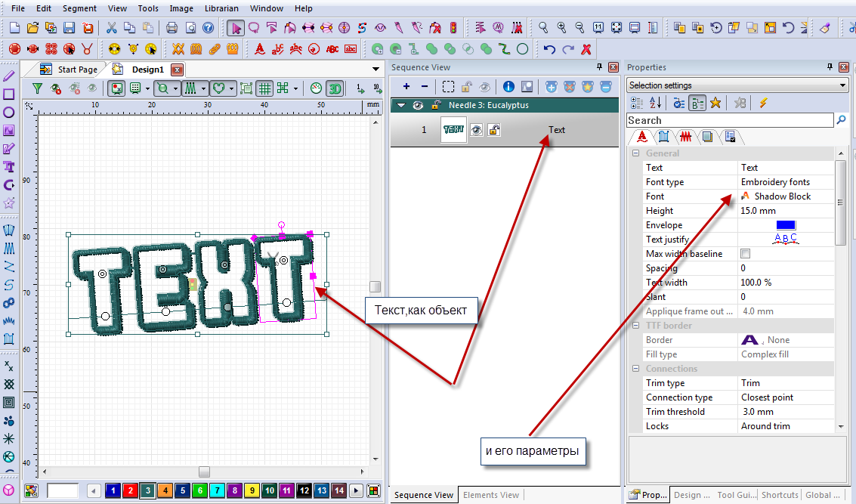Switch to the Start Page tab
This screenshot has height=504, width=856.
[x=77, y=70]
